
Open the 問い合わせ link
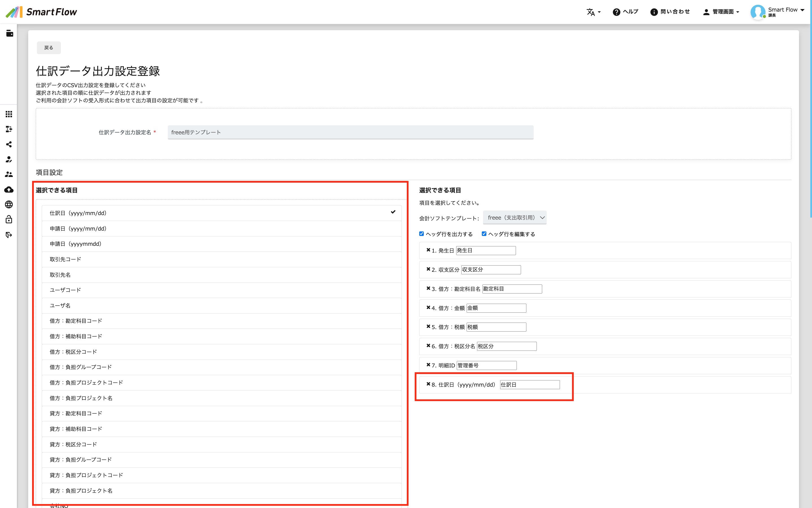(670, 12)
